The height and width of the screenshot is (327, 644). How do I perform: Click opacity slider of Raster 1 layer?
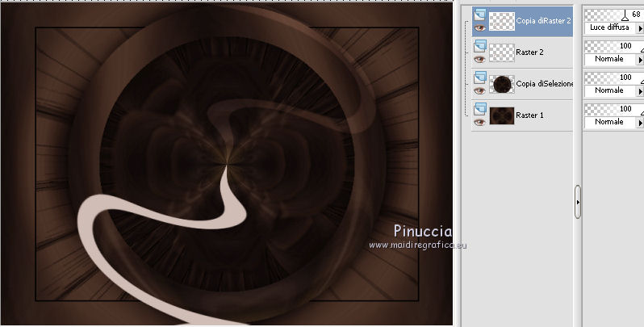[x=614, y=109]
